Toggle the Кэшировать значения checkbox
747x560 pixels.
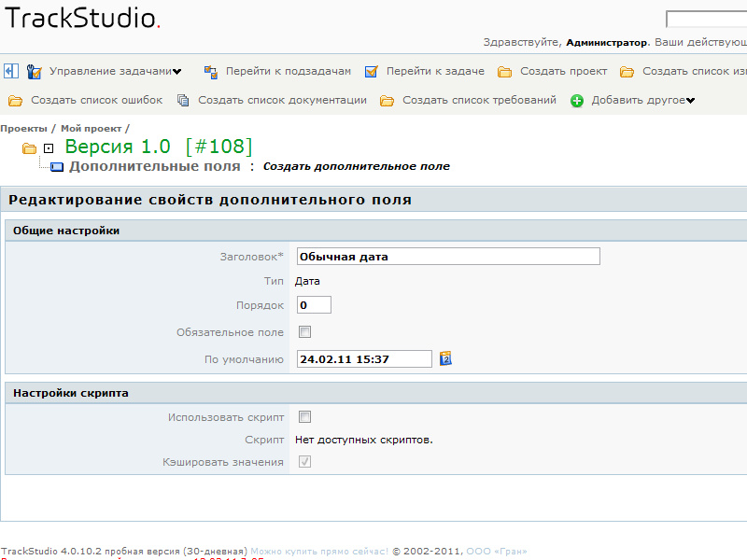pos(304,462)
